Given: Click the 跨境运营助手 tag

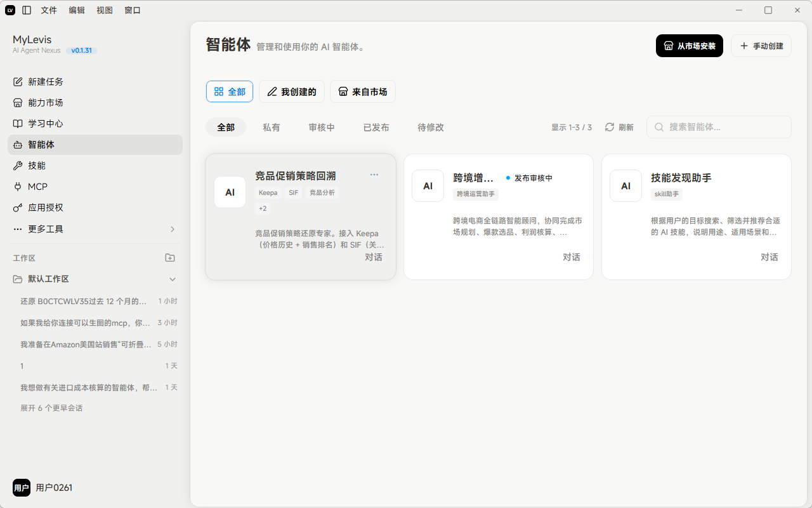Looking at the screenshot, I should tap(476, 194).
